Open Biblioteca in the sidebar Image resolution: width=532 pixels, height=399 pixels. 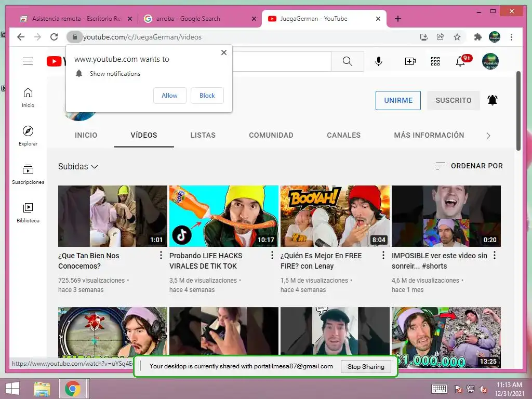[28, 212]
